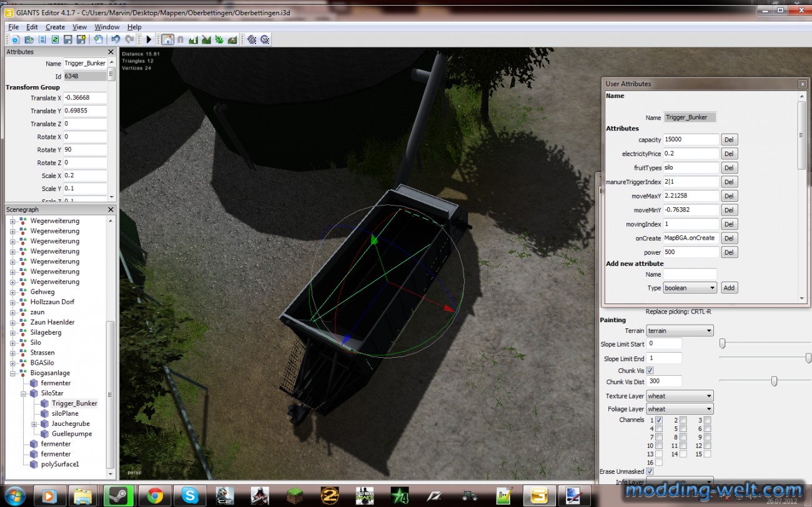
Task: Open the Terrain dropdown
Action: [x=680, y=330]
